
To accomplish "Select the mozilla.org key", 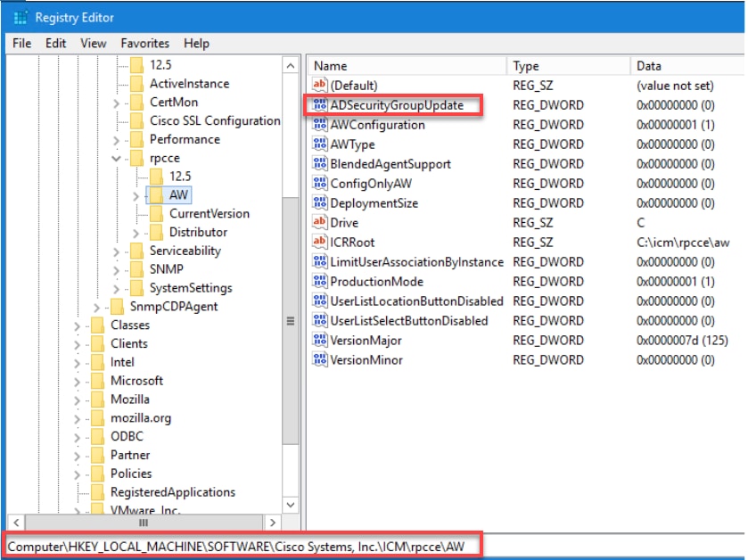I will pyautogui.click(x=141, y=418).
